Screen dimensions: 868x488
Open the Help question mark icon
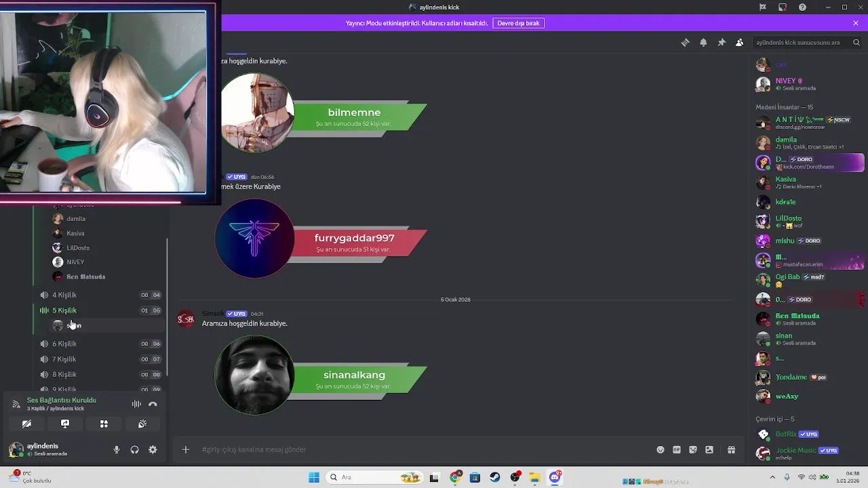[802, 7]
